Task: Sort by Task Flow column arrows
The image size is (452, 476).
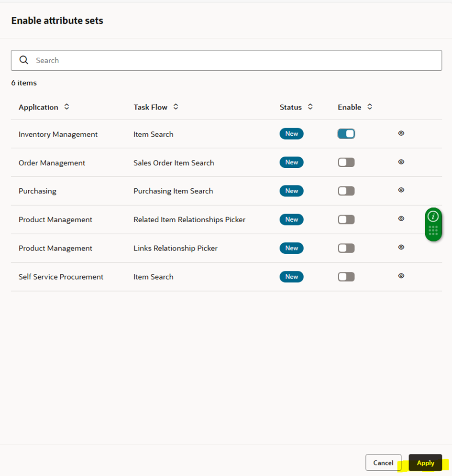Action: tap(176, 107)
